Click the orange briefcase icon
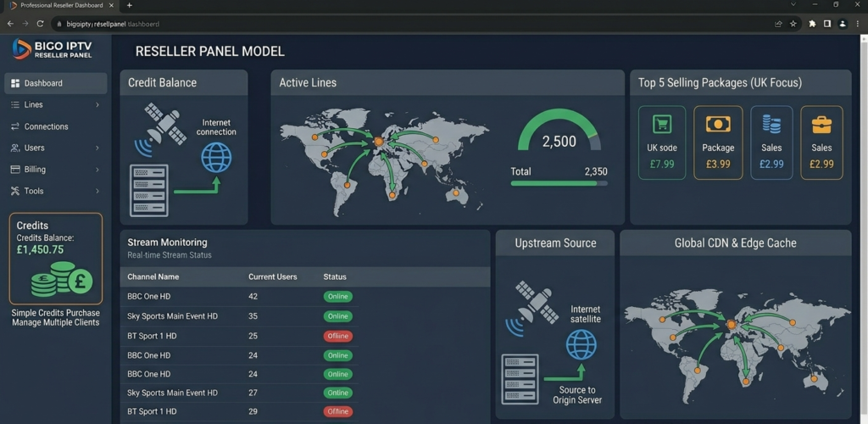 (x=821, y=125)
